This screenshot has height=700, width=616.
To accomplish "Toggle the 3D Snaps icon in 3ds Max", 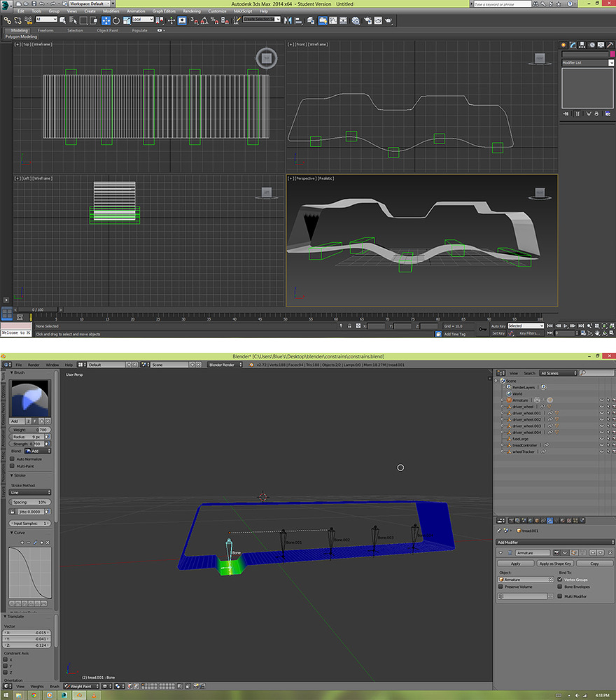I will [194, 20].
